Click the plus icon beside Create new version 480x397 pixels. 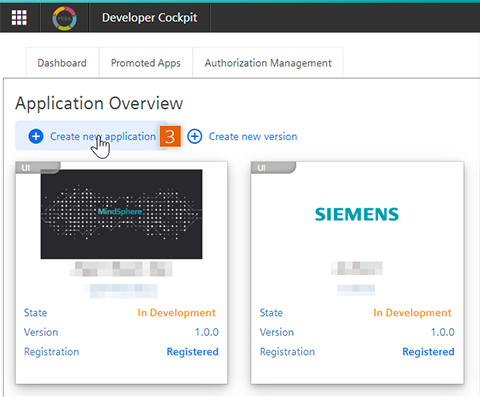pyautogui.click(x=195, y=136)
